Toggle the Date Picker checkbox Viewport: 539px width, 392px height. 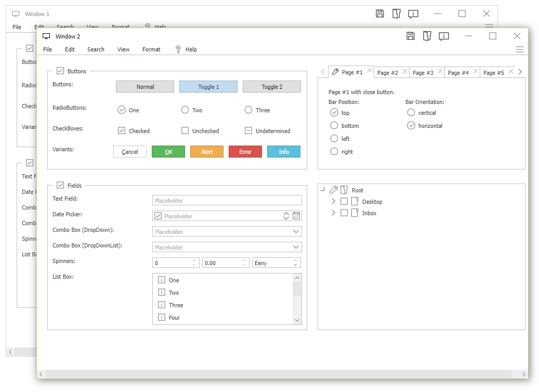click(x=158, y=216)
